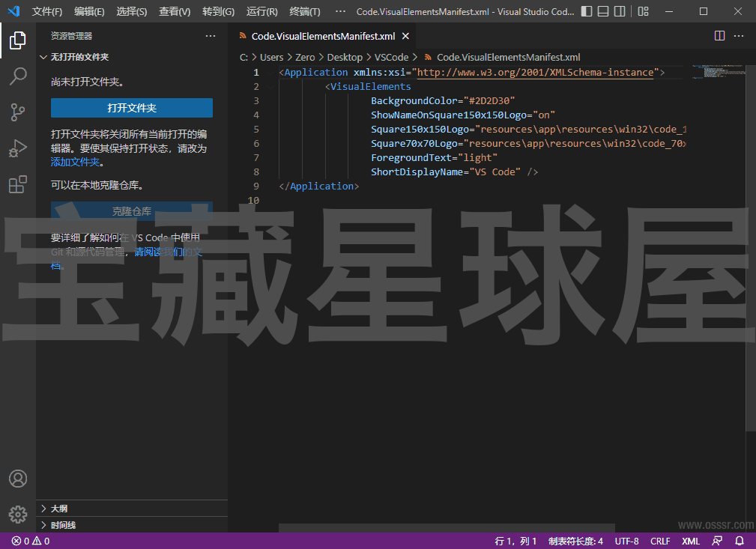Image resolution: width=756 pixels, height=549 pixels.
Task: Click the XML file icon in breadcrumb
Action: (428, 58)
